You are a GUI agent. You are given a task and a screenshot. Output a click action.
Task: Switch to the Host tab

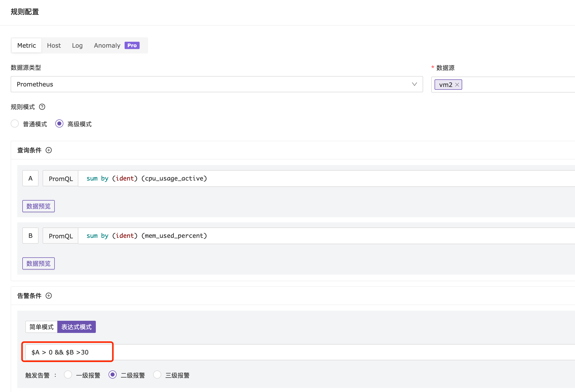tap(54, 45)
